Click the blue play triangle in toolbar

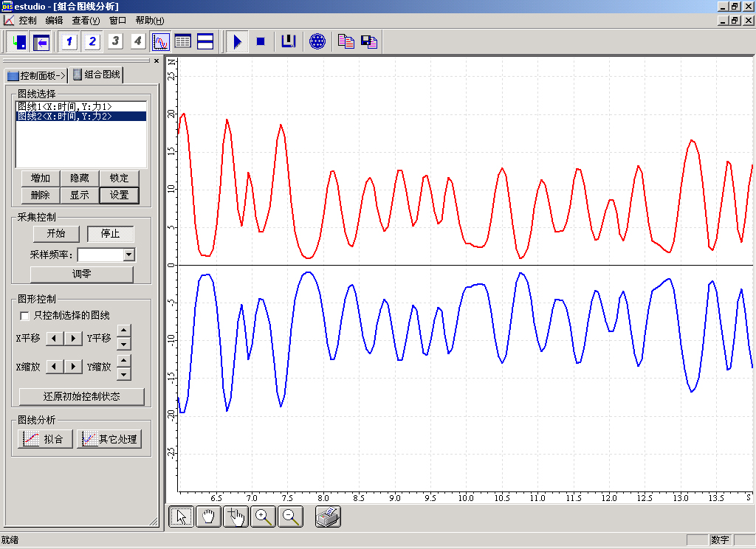[237, 42]
